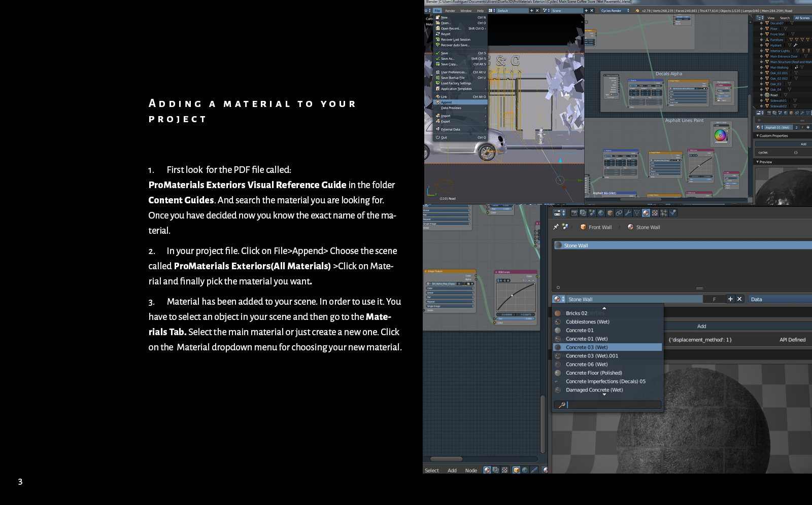This screenshot has width=812, height=505.
Task: Select the Material properties sphere icon
Action: [646, 213]
